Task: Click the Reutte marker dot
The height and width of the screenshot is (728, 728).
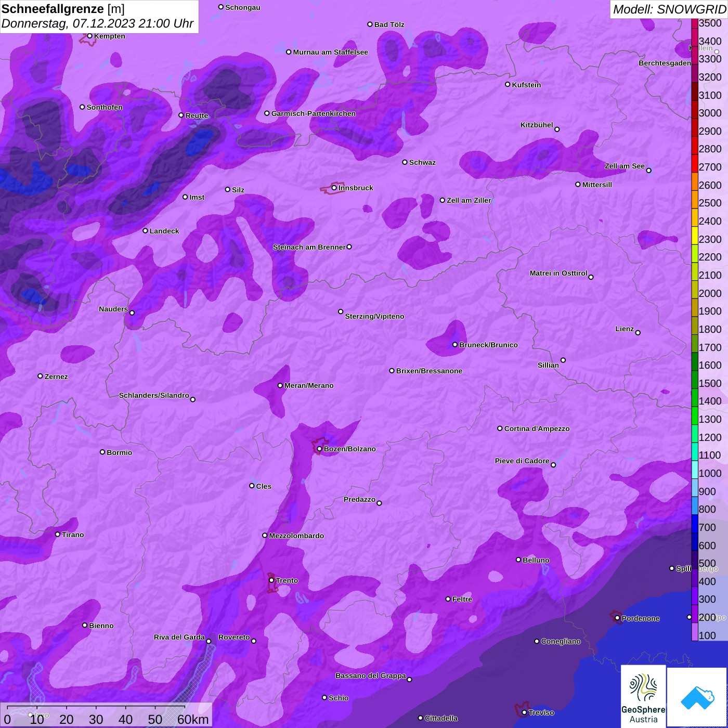Action: pos(181,115)
